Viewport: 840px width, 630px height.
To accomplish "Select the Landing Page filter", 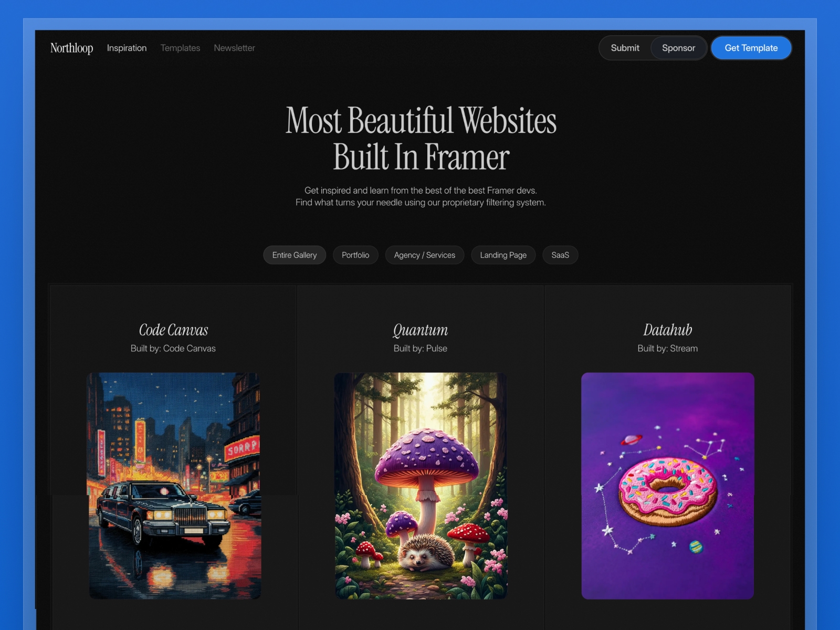I will click(503, 255).
